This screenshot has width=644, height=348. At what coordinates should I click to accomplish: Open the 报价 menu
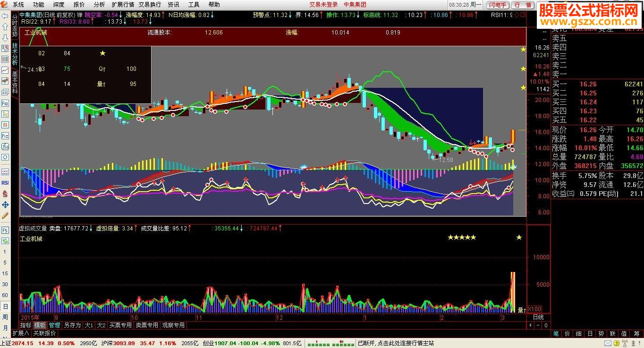point(79,4)
